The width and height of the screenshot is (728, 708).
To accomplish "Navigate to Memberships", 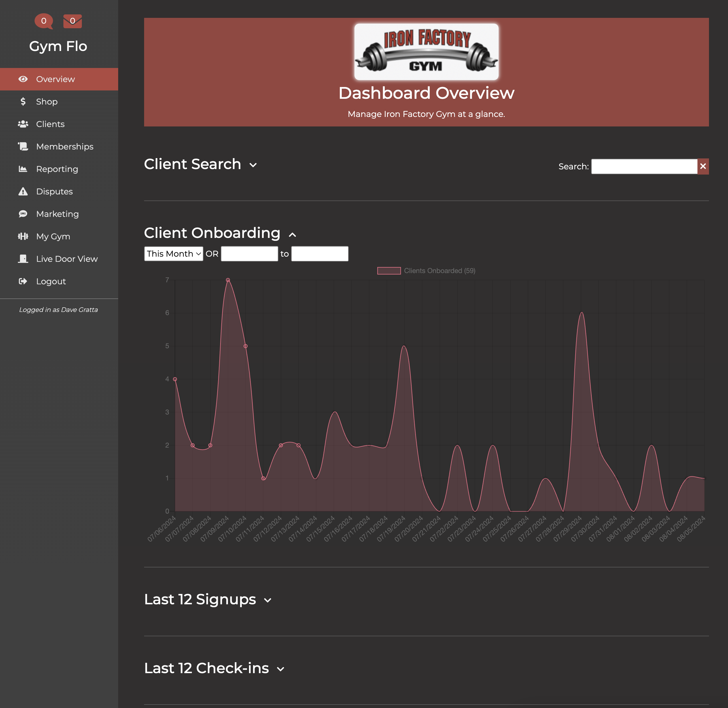I will click(59, 147).
